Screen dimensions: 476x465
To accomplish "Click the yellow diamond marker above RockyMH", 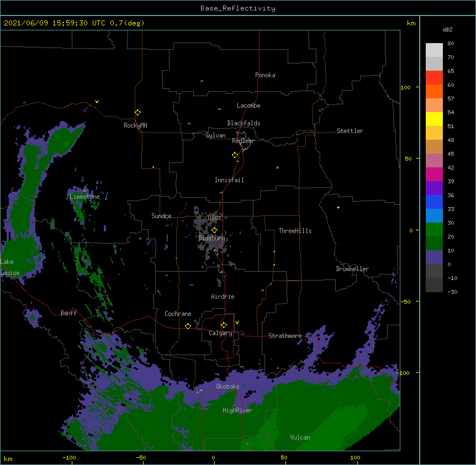I will tap(138, 113).
